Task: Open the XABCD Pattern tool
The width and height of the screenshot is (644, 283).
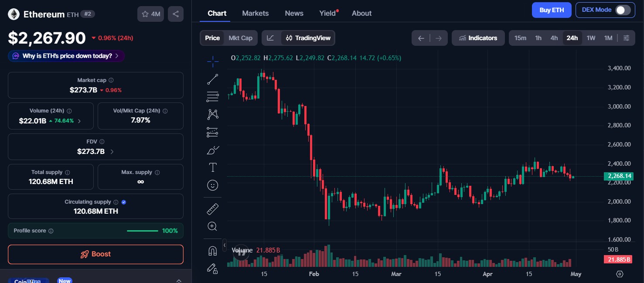Action: pyautogui.click(x=212, y=114)
